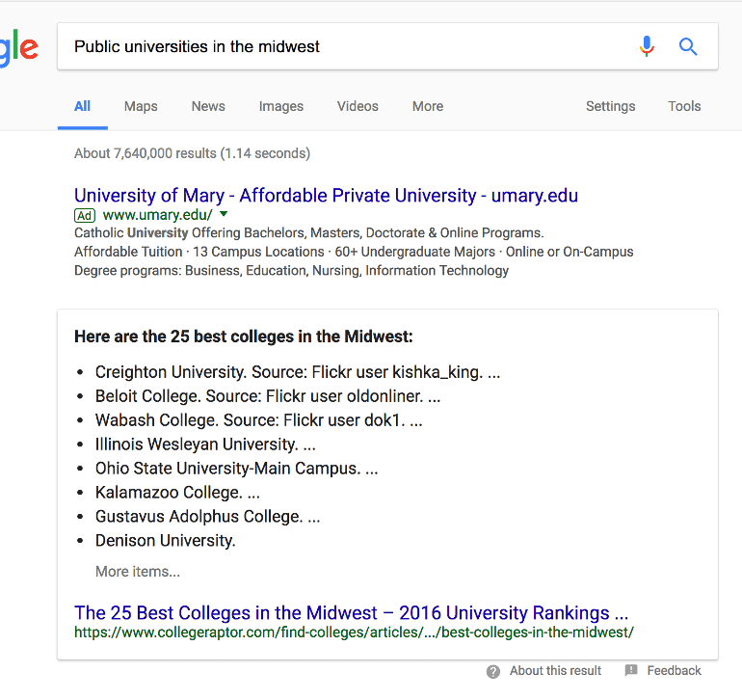The image size is (742, 700).
Task: Click the collegeraptor.com green URL
Action: pos(354,633)
